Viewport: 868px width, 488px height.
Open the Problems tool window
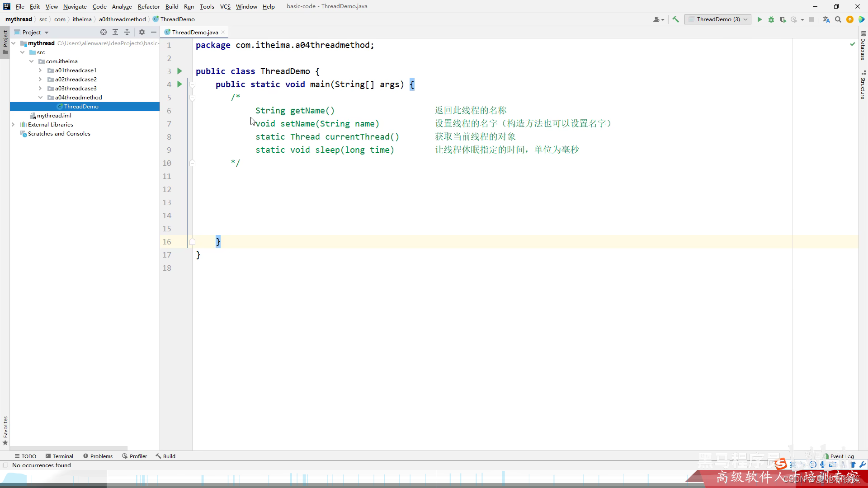(x=98, y=456)
